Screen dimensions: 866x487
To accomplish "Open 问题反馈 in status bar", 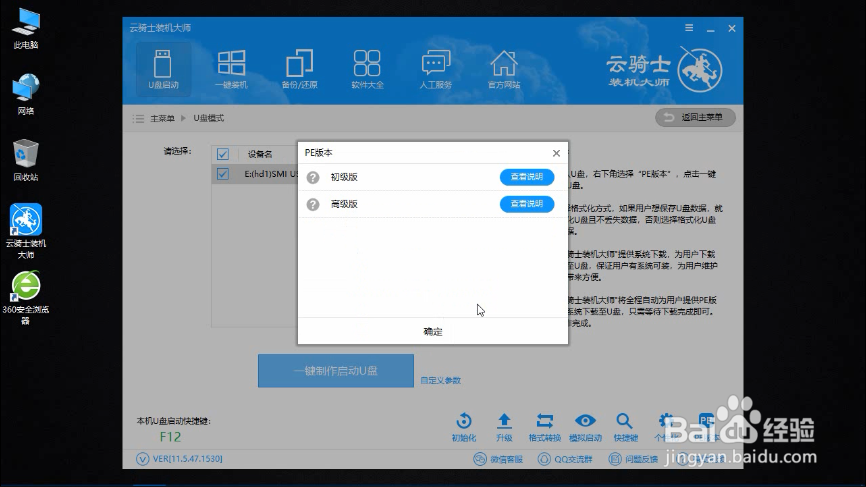I will (633, 459).
